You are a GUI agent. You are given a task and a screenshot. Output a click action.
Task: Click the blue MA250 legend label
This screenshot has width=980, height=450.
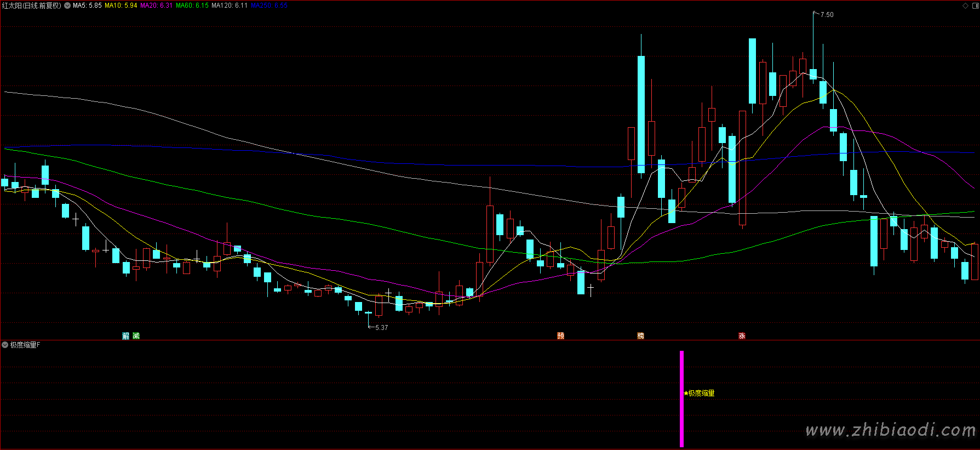pyautogui.click(x=269, y=5)
